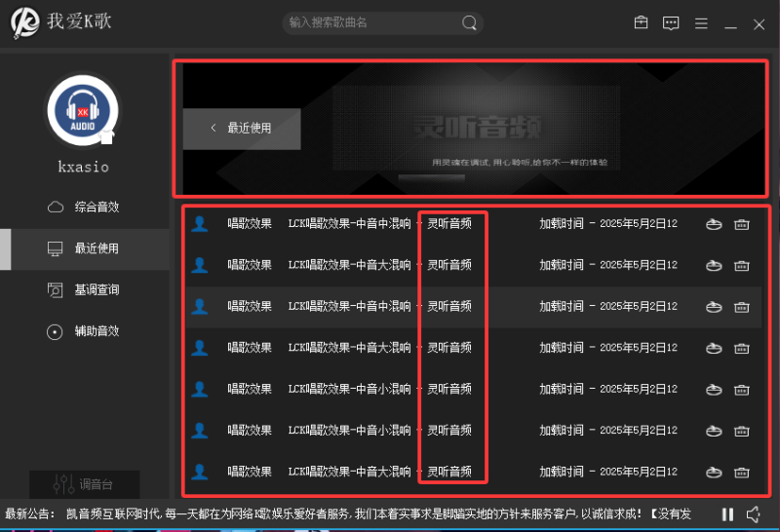
Task: Click the 我爱K歌 app logo
Action: coord(25,22)
